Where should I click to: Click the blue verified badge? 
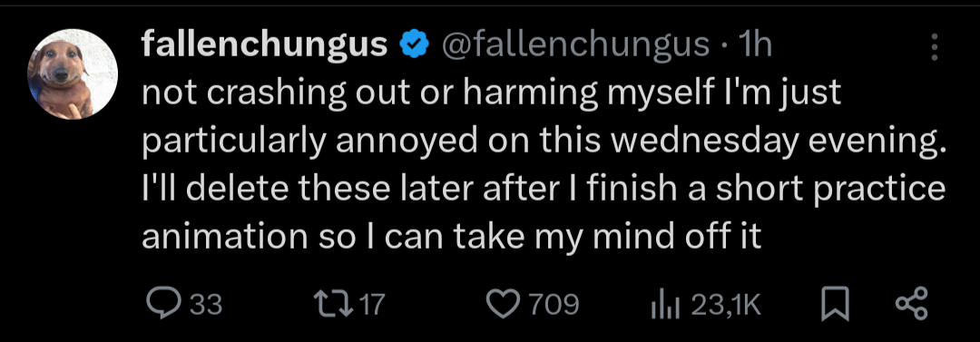[413, 45]
